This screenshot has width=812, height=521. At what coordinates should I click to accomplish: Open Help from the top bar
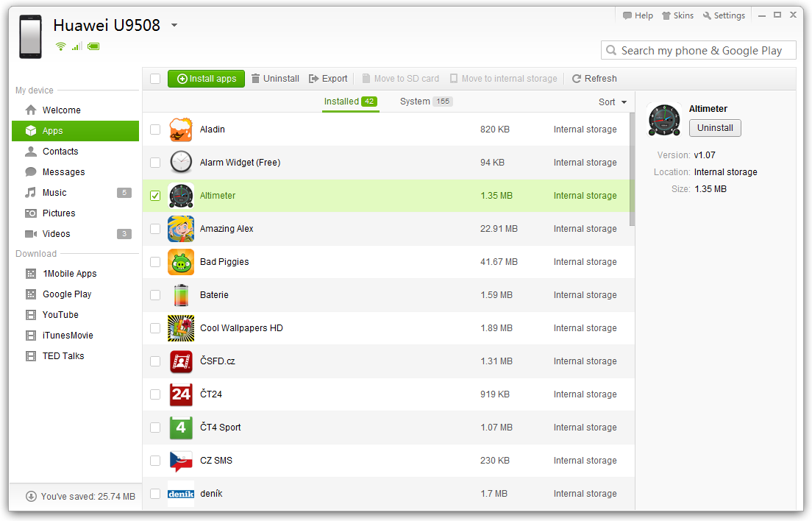click(x=638, y=15)
